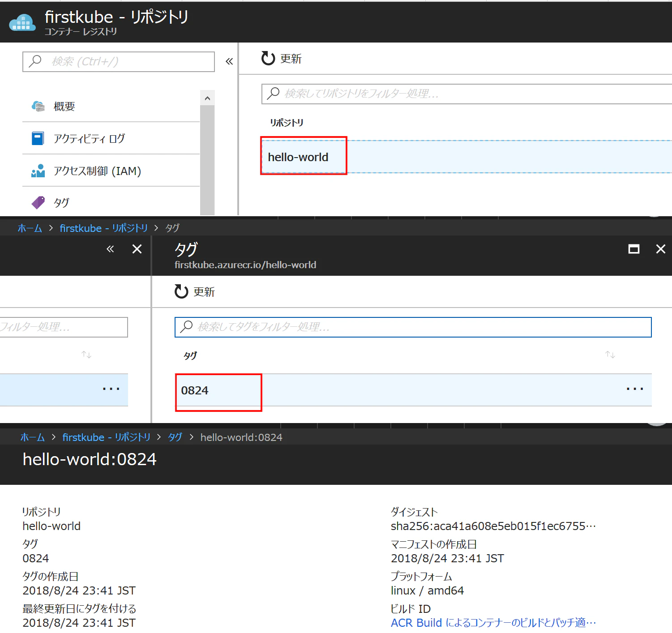Click the purple タグ tag icon
672x633 pixels.
[38, 202]
